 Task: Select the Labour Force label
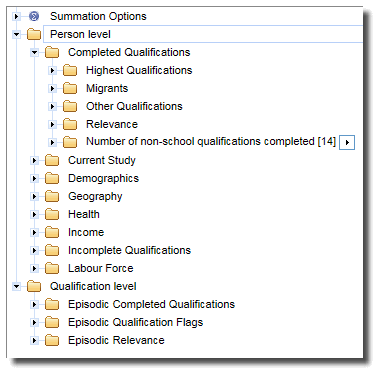click(x=101, y=268)
